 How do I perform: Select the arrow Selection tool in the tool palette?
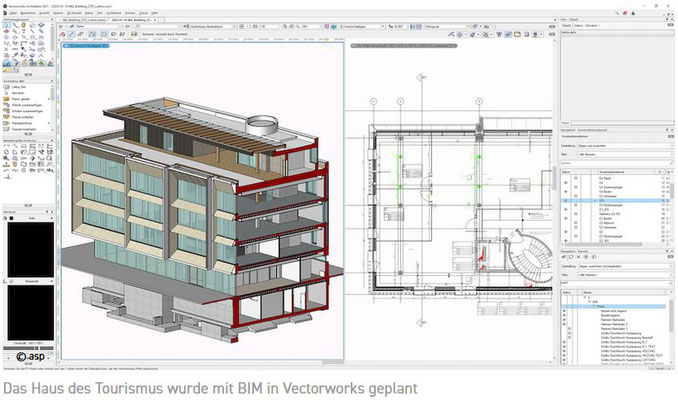point(6,26)
